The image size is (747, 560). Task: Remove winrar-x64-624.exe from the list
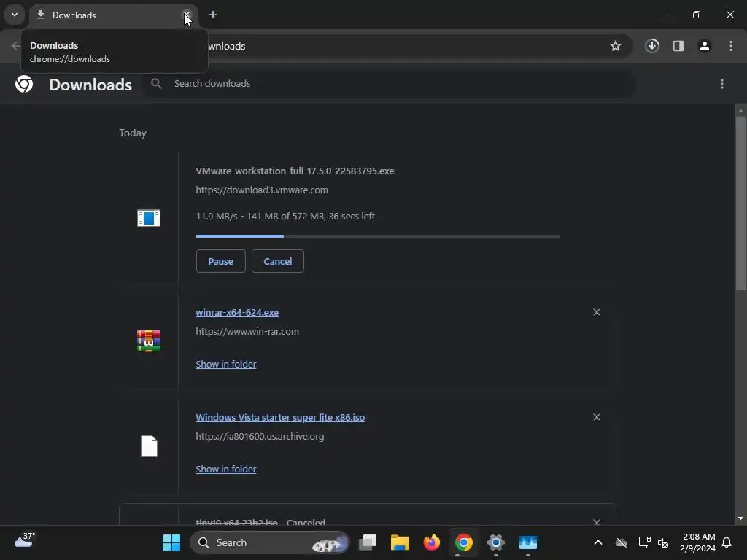coord(597,312)
